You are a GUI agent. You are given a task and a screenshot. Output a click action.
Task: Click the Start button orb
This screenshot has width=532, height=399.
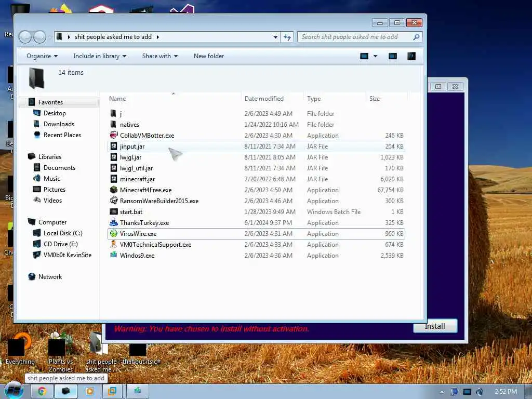(x=14, y=390)
